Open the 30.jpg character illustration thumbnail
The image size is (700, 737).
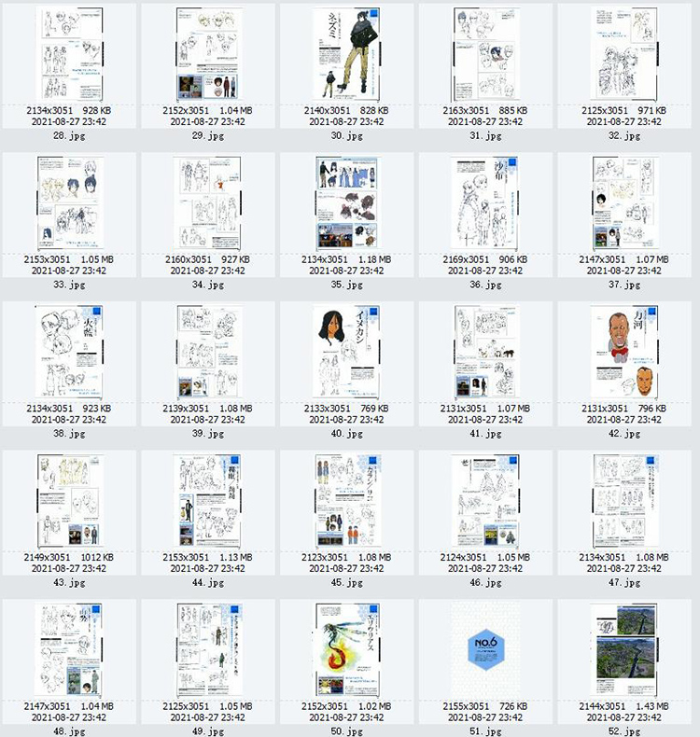[x=346, y=53]
